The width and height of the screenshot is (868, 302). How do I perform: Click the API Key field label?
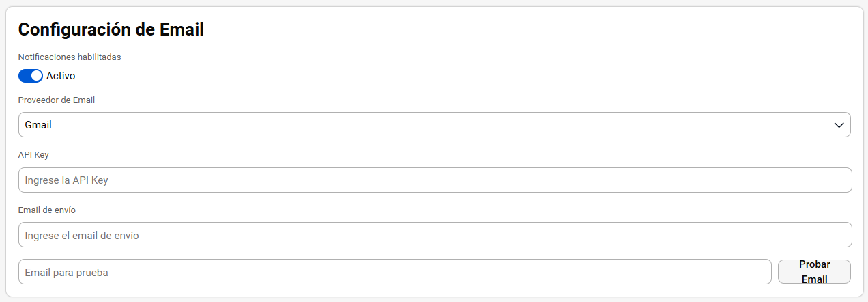point(33,155)
